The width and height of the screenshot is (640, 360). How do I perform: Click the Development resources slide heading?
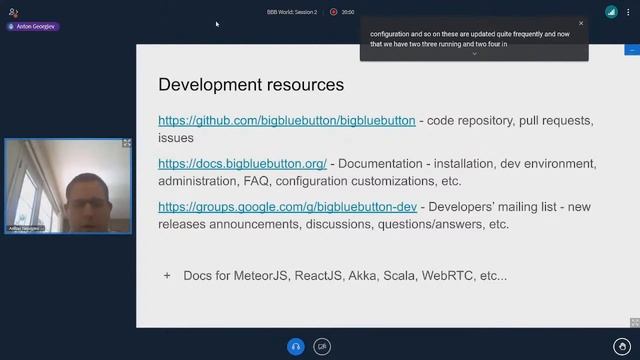coord(251,85)
